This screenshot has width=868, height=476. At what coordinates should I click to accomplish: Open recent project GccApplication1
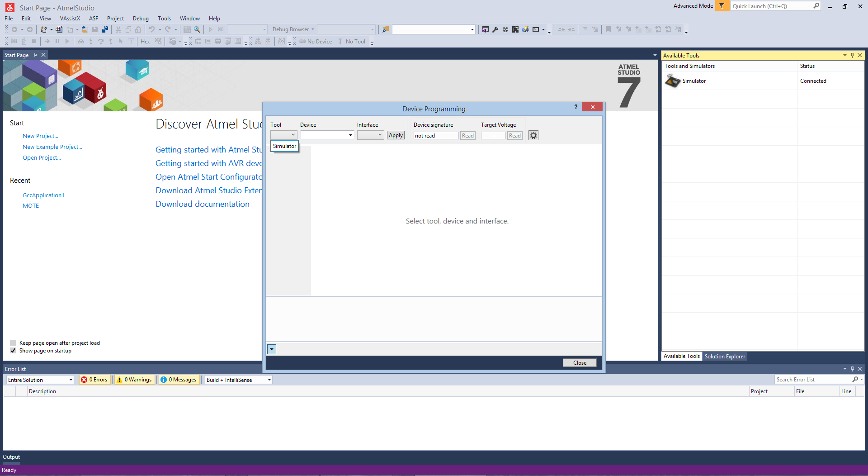pos(43,195)
